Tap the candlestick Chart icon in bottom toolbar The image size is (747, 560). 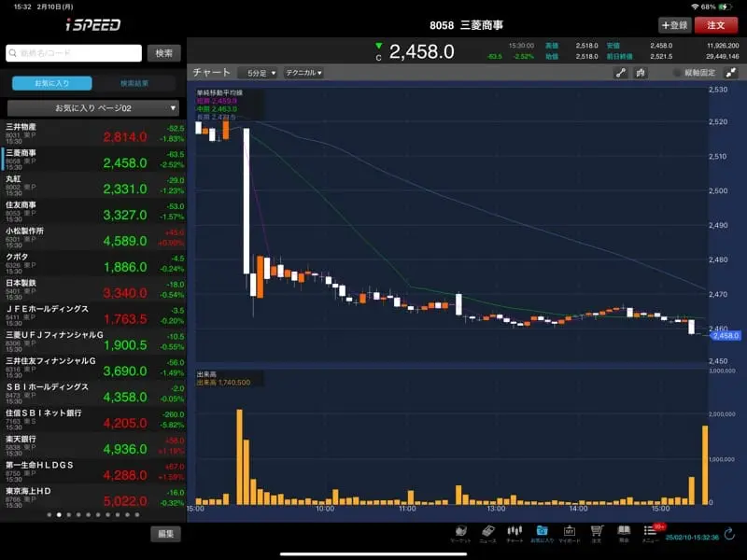coord(514,534)
